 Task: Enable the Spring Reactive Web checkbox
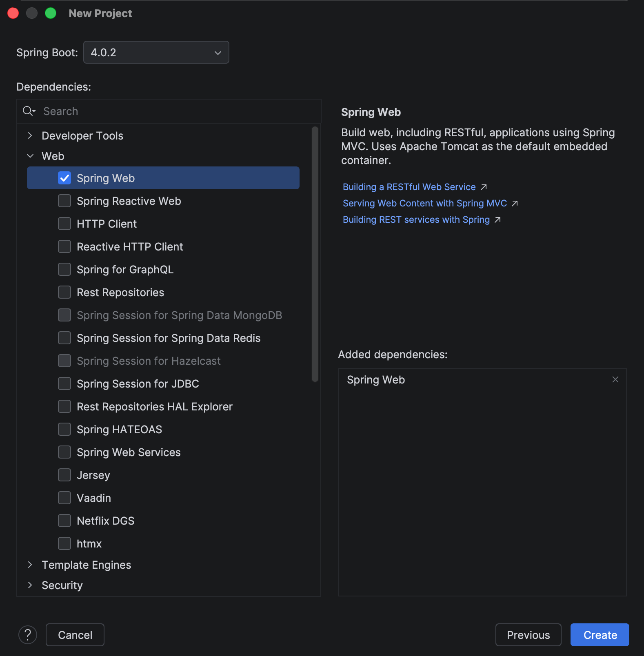pos(64,201)
